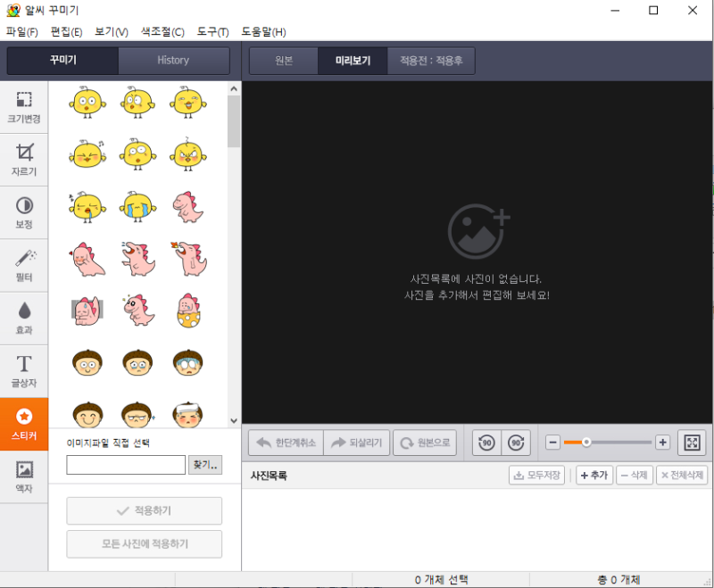Pick the pink dinosaur with heart sticker

coord(87,259)
